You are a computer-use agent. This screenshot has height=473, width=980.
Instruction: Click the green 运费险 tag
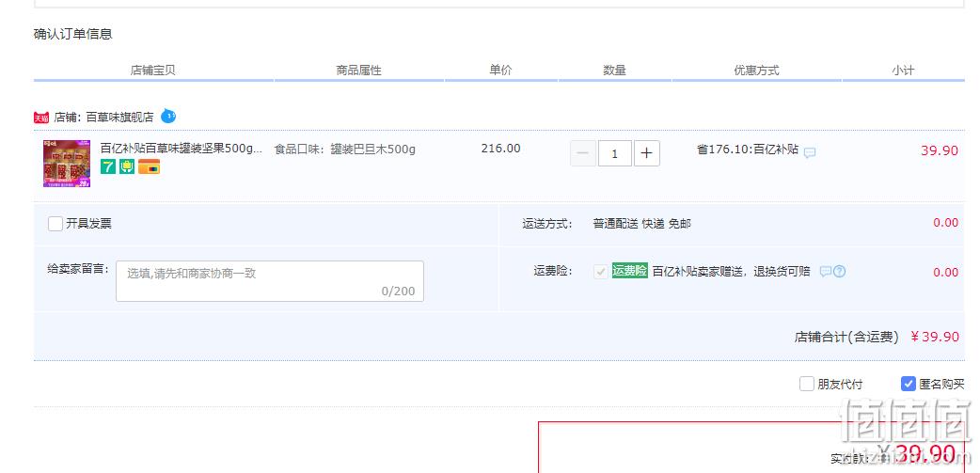[629, 271]
